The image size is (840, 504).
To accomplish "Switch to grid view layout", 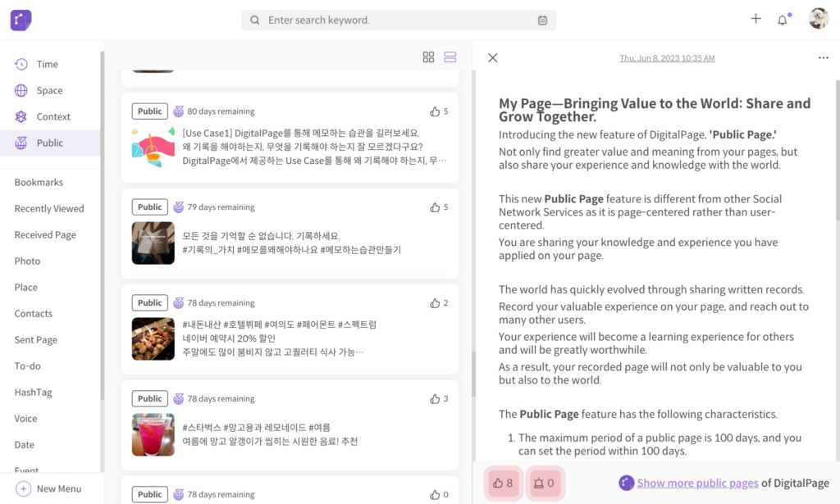I will coord(428,57).
